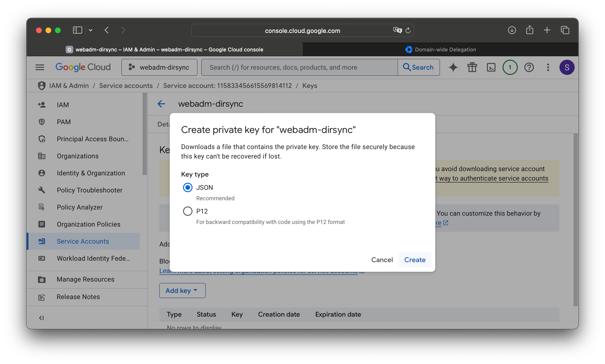The image size is (605, 364).
Task: Open the help question mark icon
Action: (x=529, y=67)
